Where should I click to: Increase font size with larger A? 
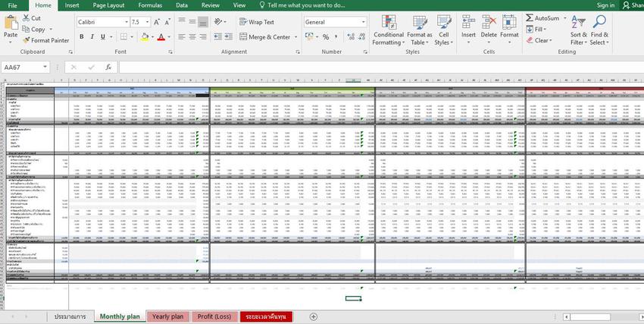tap(157, 22)
